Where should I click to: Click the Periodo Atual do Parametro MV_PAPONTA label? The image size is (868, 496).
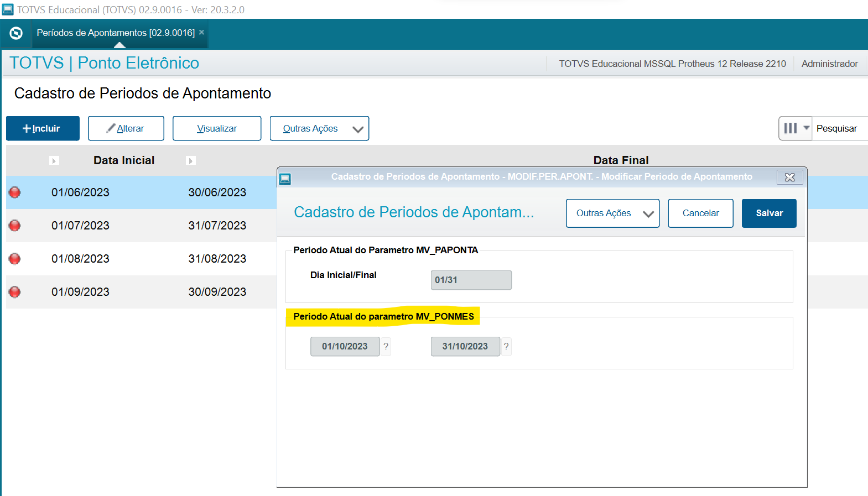click(386, 250)
